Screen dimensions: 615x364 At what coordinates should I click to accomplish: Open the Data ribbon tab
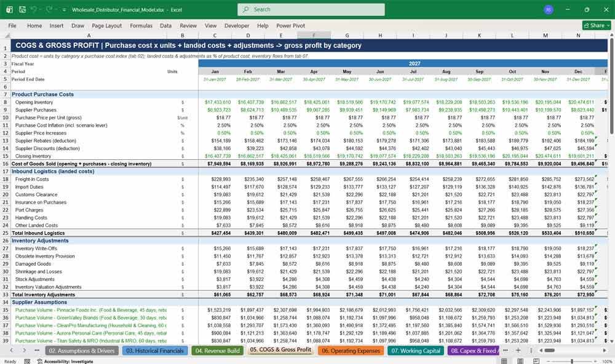tap(165, 25)
